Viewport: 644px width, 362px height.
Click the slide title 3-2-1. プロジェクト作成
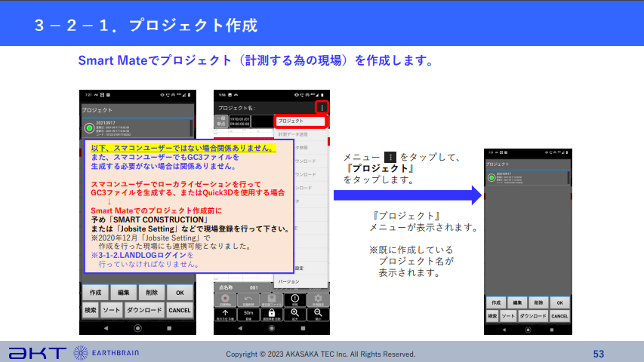pyautogui.click(x=146, y=26)
